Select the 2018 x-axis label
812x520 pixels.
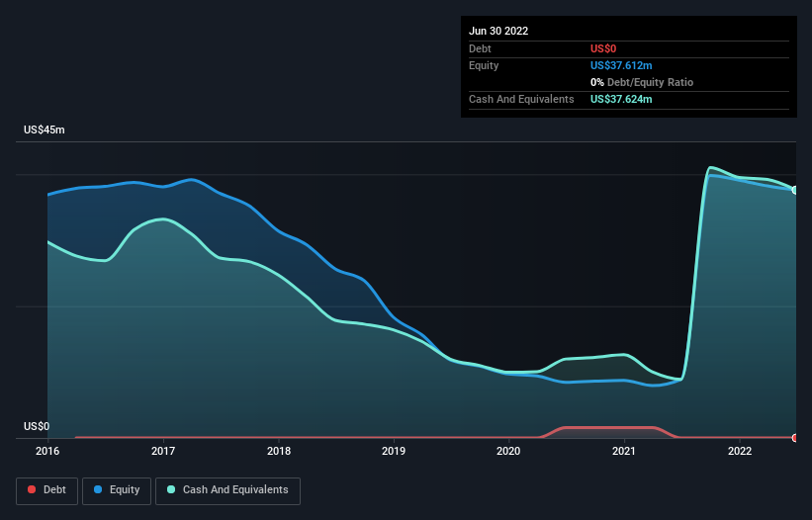pos(279,451)
